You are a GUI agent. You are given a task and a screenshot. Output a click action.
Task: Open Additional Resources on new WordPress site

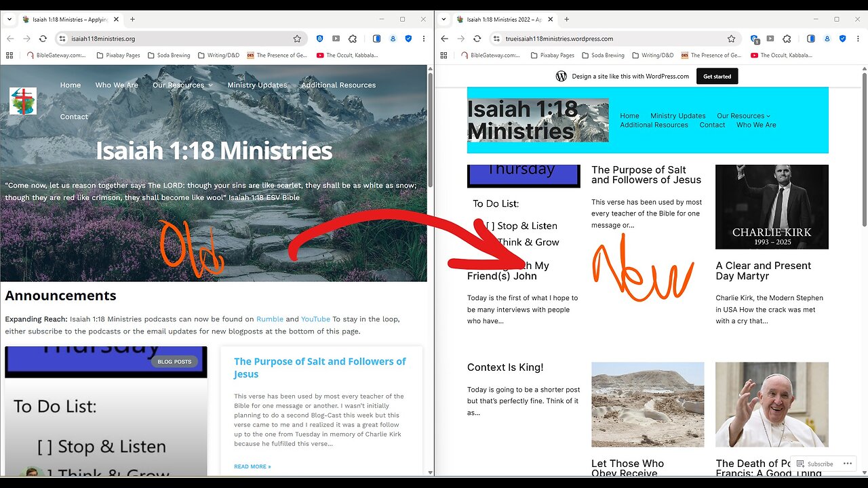pyautogui.click(x=654, y=125)
